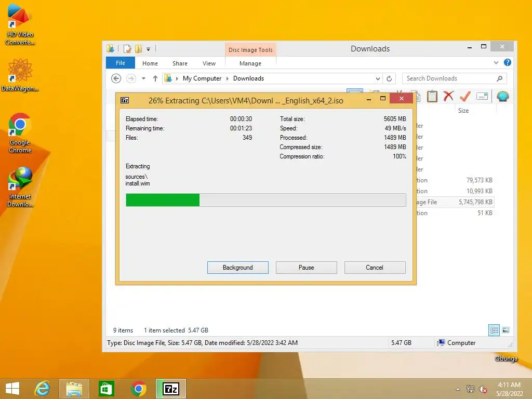The height and width of the screenshot is (399, 532).
Task: Click the muted volume tray icon
Action: point(483,389)
